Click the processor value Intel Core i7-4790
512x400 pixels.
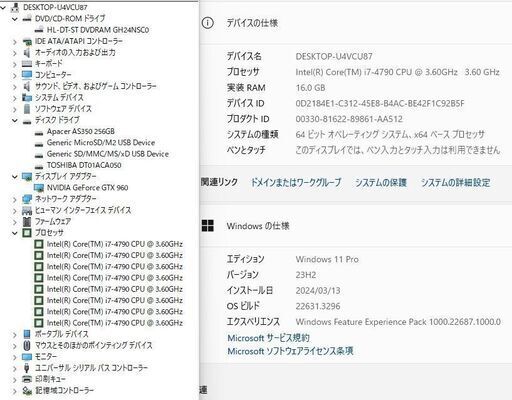click(397, 72)
